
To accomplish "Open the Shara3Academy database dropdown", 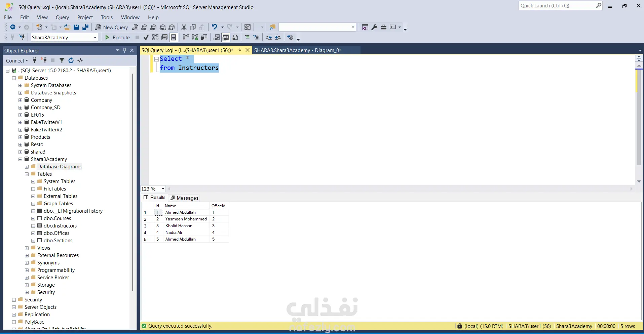I will (95, 37).
